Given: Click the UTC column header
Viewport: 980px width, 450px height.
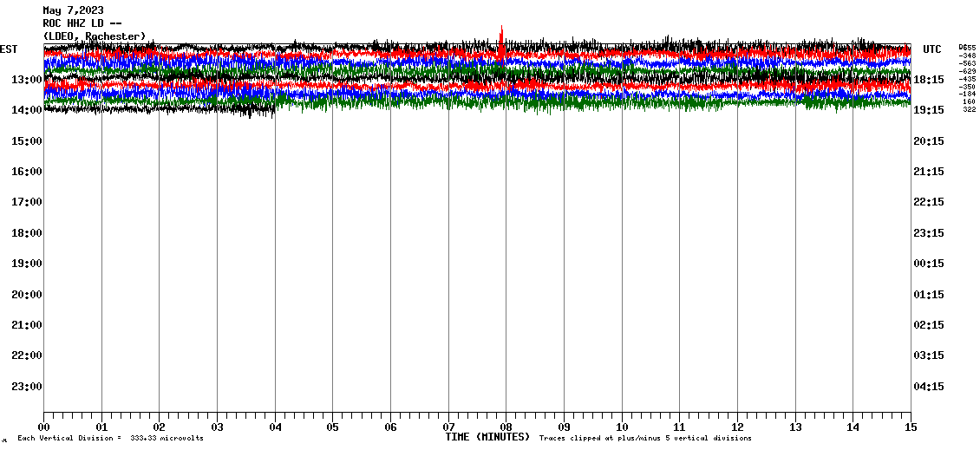Looking at the screenshot, I should 932,49.
